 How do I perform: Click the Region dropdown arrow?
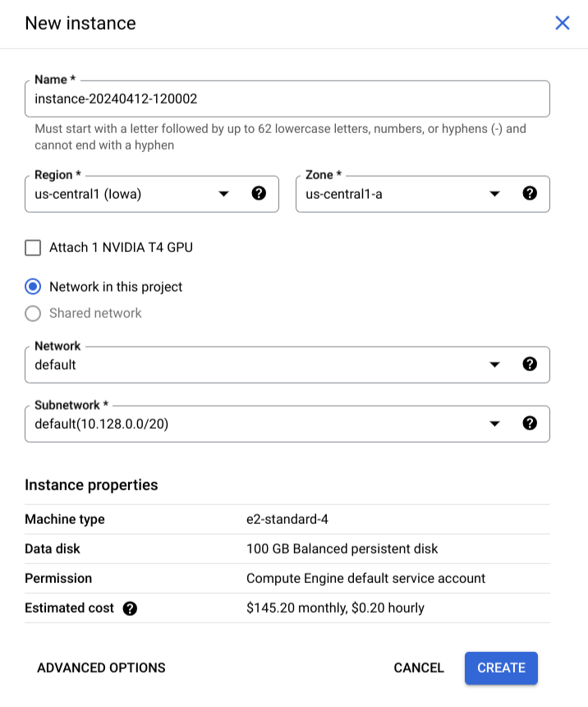point(223,194)
